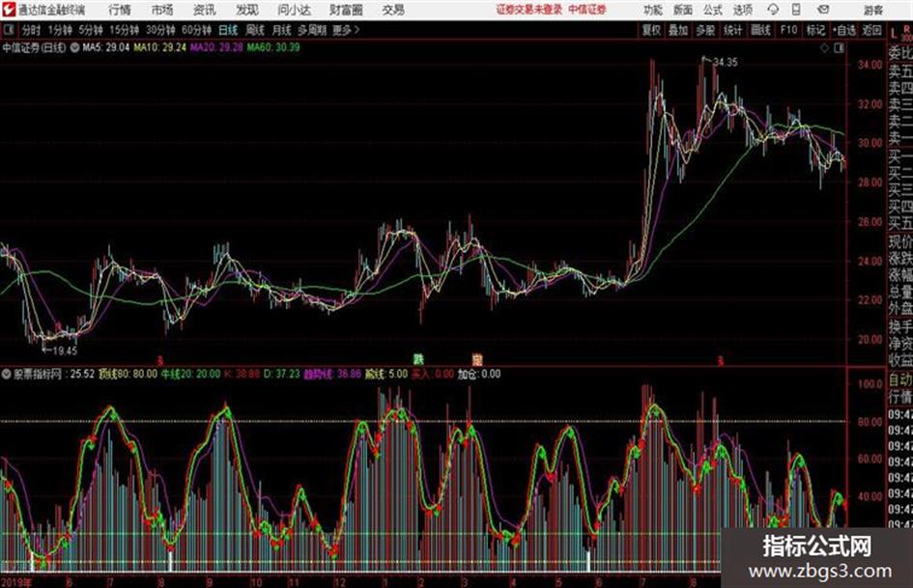Click the 顶线80: 80.00 indicator label
Image resolution: width=913 pixels, height=588 pixels.
coord(128,374)
